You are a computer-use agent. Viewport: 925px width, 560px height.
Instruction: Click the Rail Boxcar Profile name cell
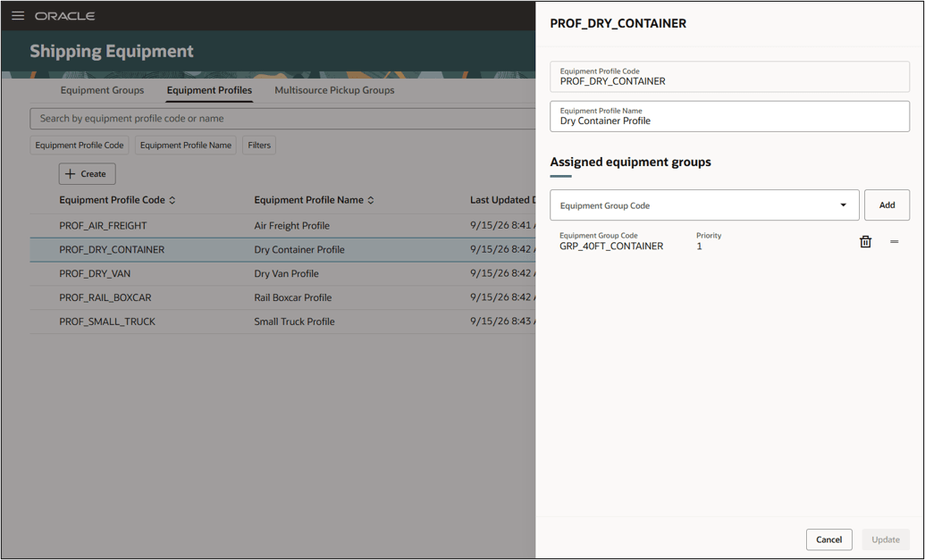coord(292,297)
